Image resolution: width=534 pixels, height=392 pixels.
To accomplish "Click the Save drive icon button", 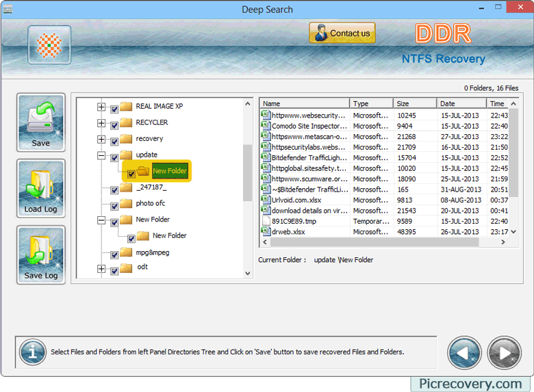I will [x=41, y=122].
